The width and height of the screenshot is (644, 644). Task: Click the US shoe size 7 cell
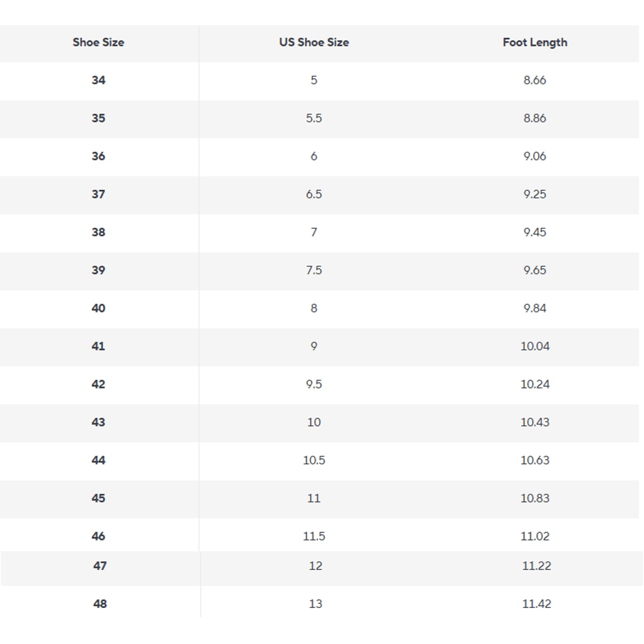pyautogui.click(x=314, y=232)
